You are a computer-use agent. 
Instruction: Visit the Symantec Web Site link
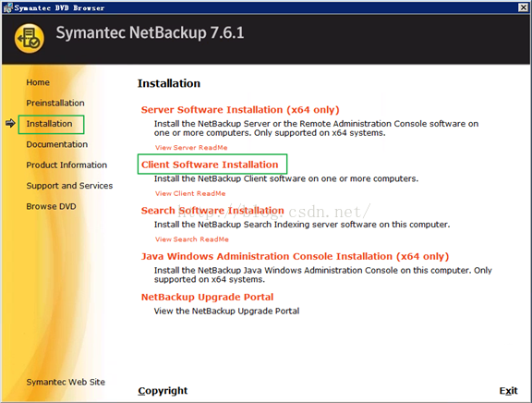(x=66, y=382)
